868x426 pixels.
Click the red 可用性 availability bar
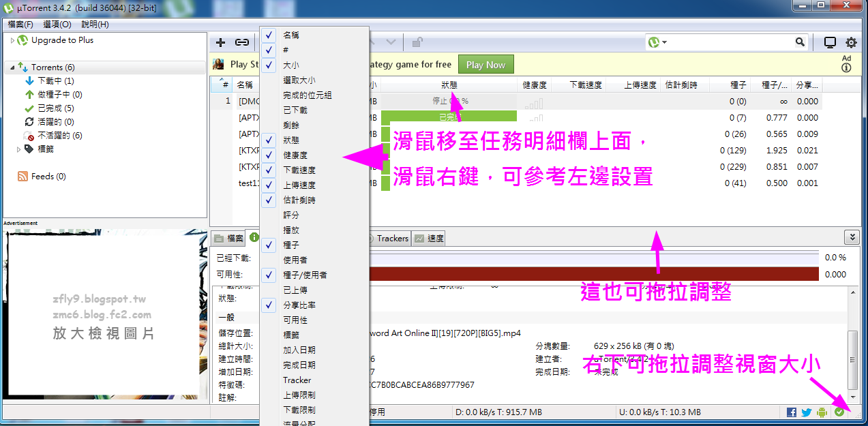click(x=593, y=274)
